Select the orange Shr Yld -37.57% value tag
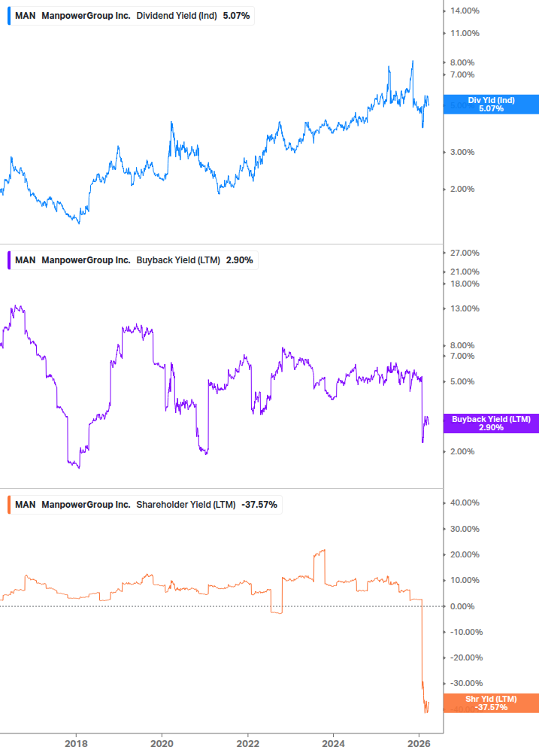Screen dimensions: 539x756 click(x=491, y=703)
